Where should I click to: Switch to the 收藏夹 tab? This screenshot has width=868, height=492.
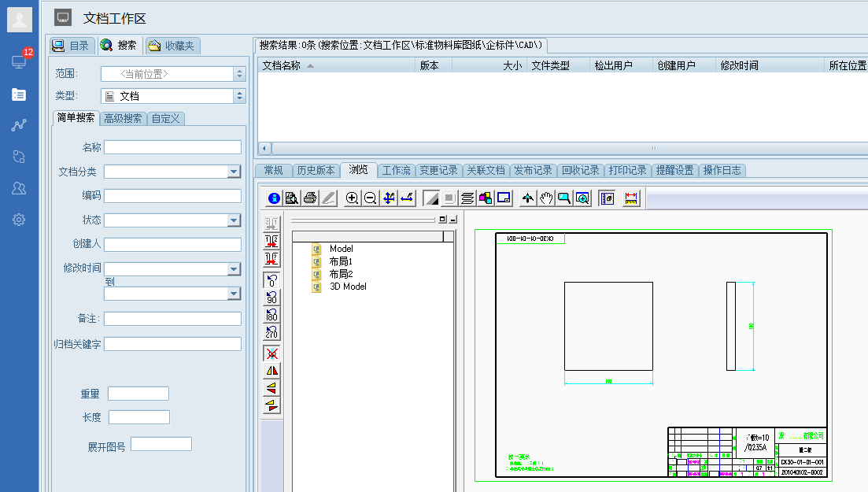tap(172, 46)
